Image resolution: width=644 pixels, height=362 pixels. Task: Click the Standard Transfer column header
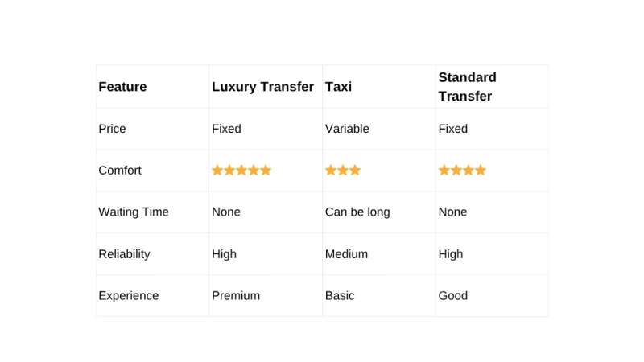coord(468,87)
